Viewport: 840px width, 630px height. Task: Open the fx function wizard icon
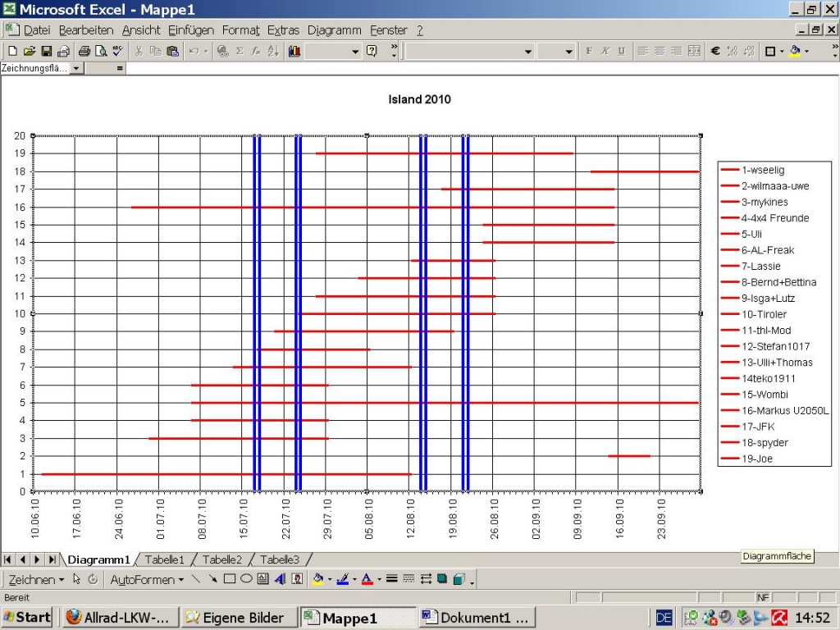(x=256, y=52)
